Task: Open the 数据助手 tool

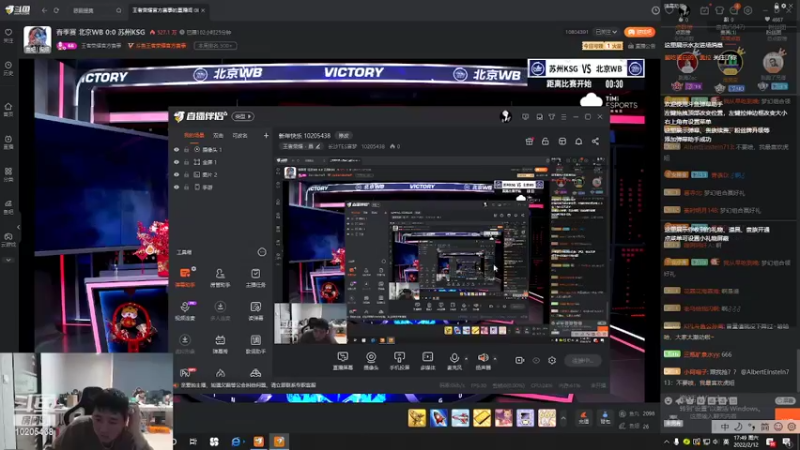Action: [255, 344]
